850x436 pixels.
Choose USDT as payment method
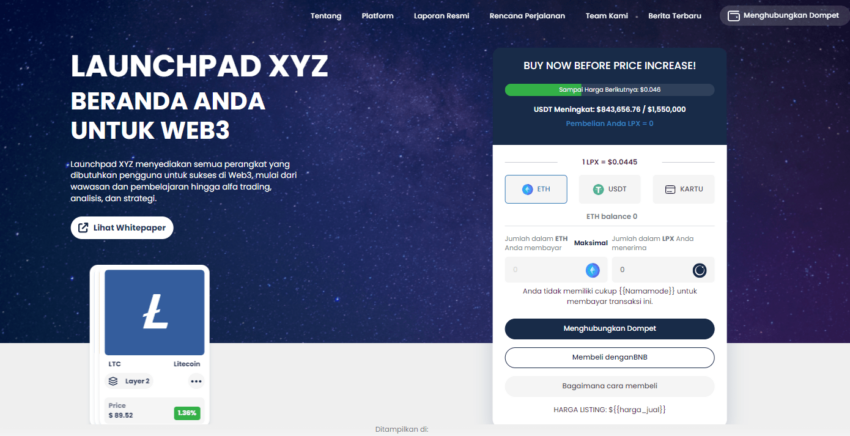[x=609, y=189]
